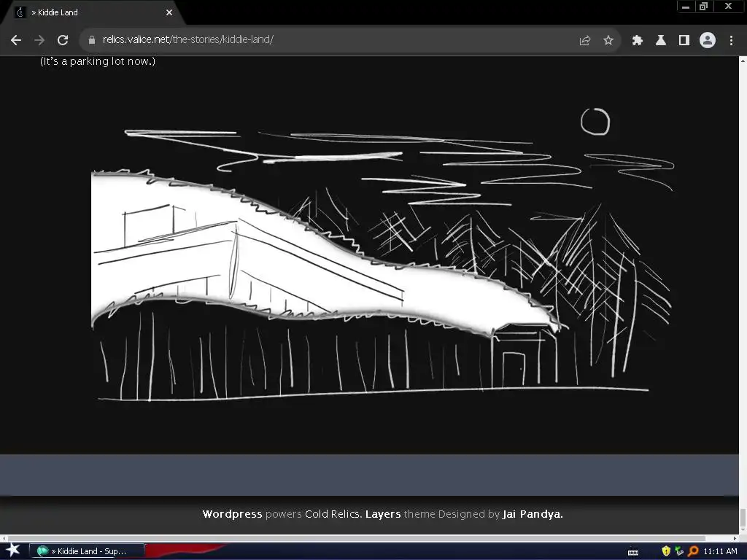Click the vertical scrollbar thumb
747x560 pixels.
pos(743,517)
